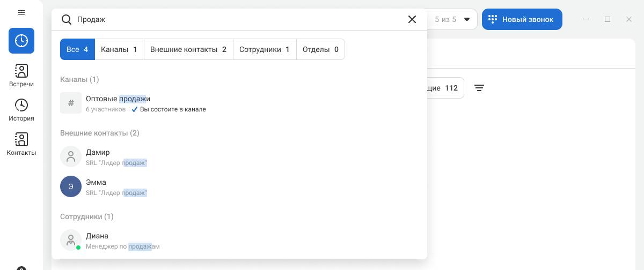Switch to the Каналы tab

(x=119, y=49)
